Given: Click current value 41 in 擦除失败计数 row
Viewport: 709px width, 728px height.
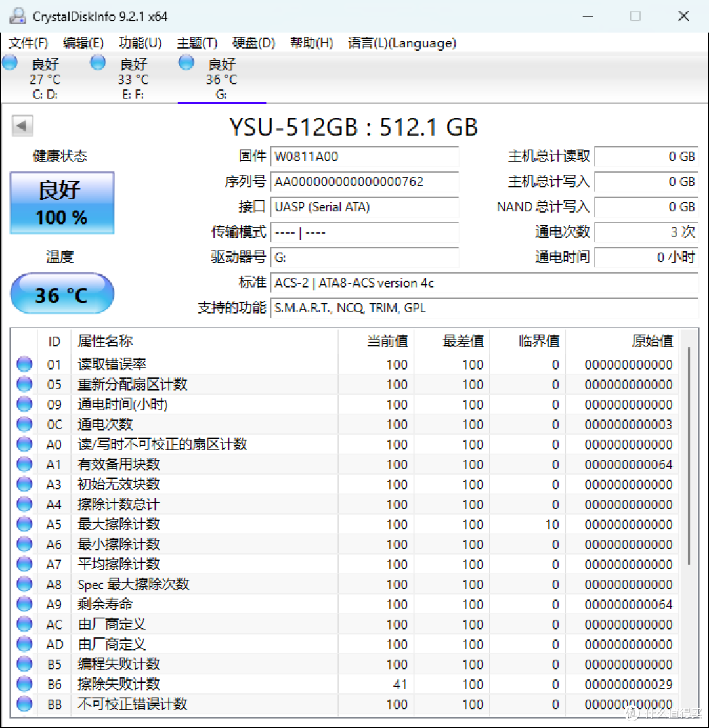Looking at the screenshot, I should pyautogui.click(x=400, y=685).
